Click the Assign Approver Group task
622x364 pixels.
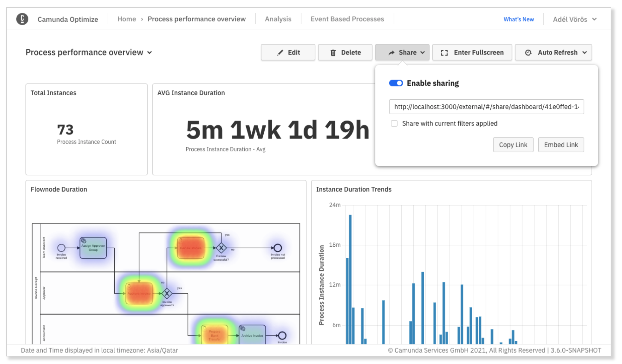[x=93, y=248]
